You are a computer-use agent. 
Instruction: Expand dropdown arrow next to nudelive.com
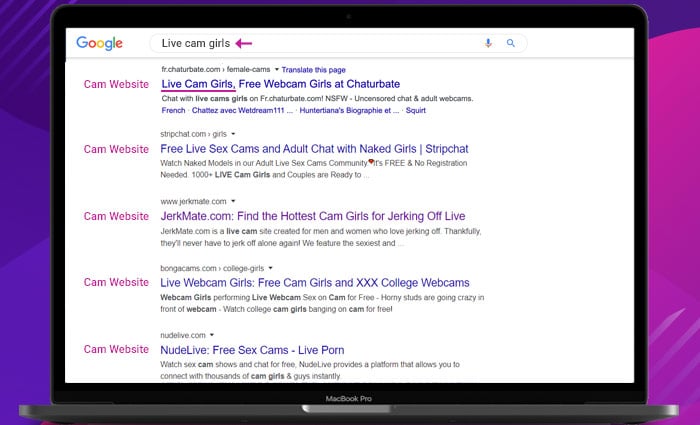(x=212, y=335)
